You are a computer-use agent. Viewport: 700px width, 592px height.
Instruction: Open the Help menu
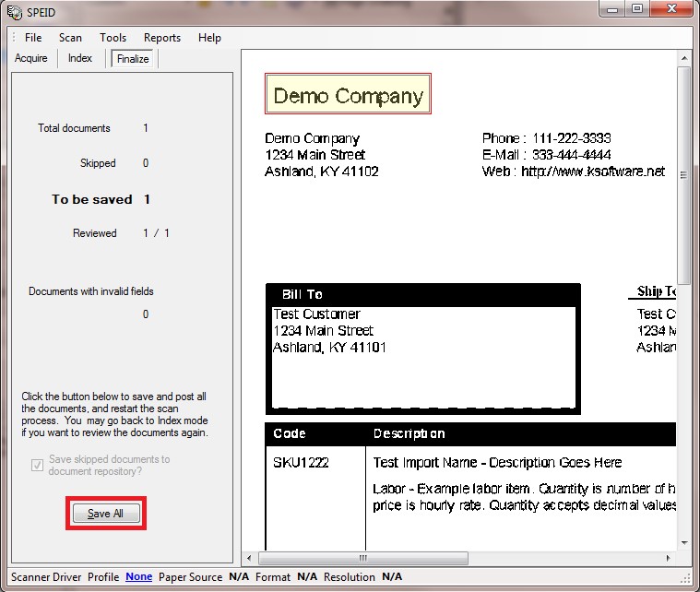click(209, 38)
